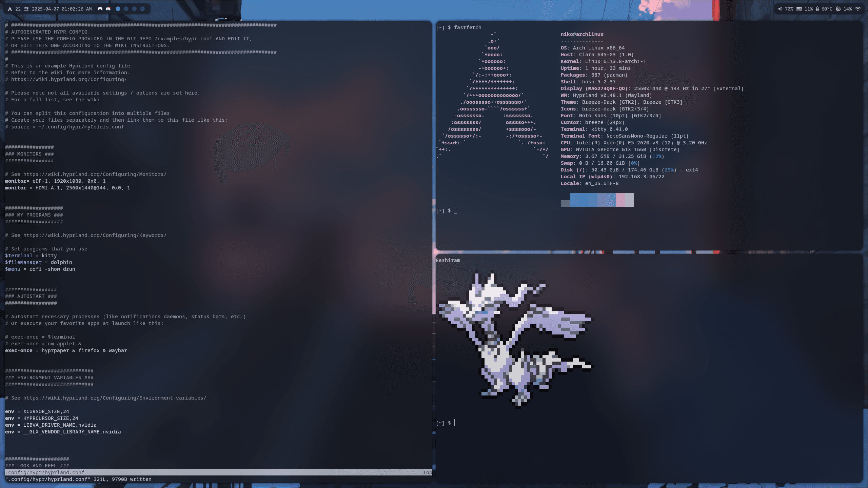Screen dimensions: 868x488
Task: Click the "Local IP (wlp4s0)" line
Action: click(612, 177)
